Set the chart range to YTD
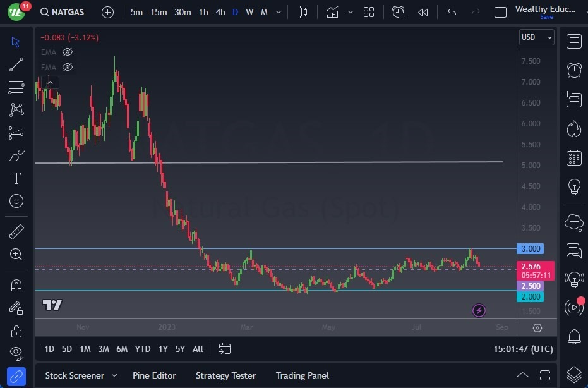The image size is (588, 388). click(x=143, y=349)
